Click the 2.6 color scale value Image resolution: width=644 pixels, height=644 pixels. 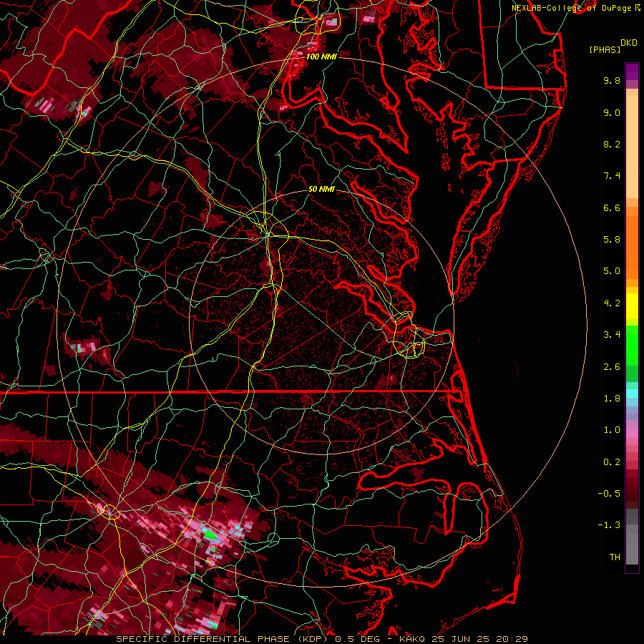[x=612, y=367]
